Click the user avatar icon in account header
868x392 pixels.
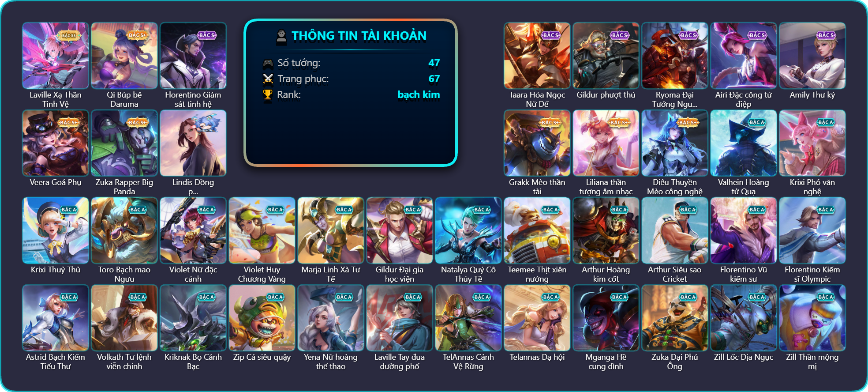tap(281, 36)
